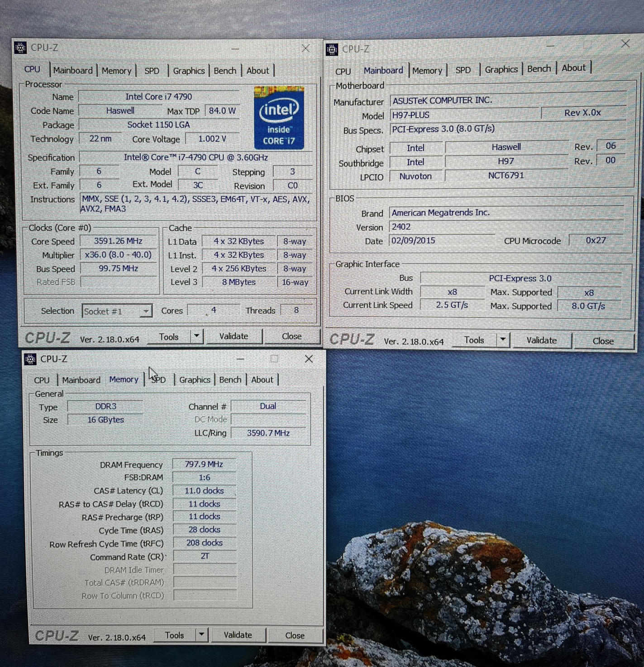Click Tools button in the CPU window
This screenshot has height=667, width=644.
click(169, 337)
